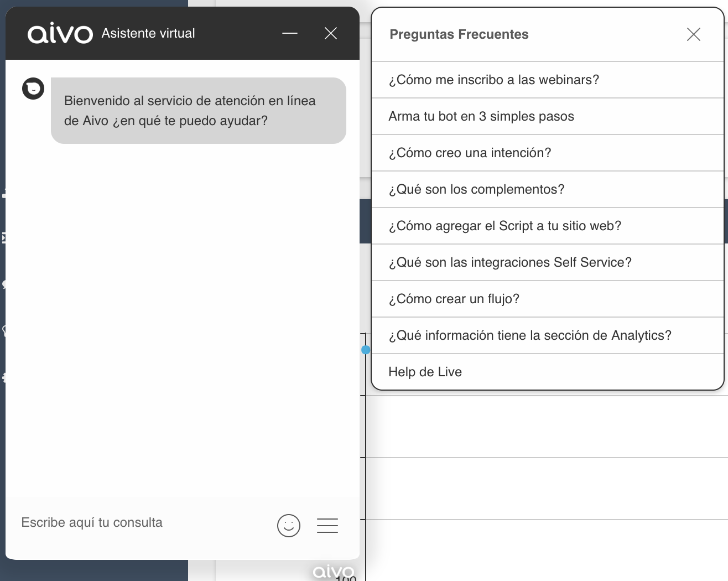Select '¿Cómo creo una intención?' question
The width and height of the screenshot is (728, 581).
pyautogui.click(x=548, y=153)
